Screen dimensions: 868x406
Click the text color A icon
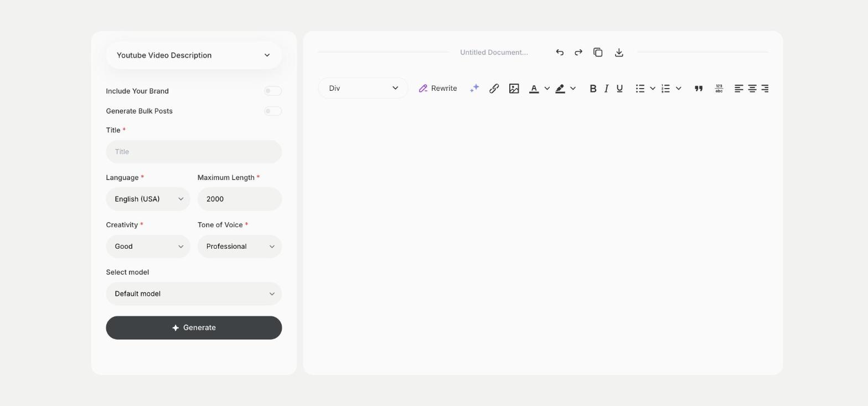(534, 89)
